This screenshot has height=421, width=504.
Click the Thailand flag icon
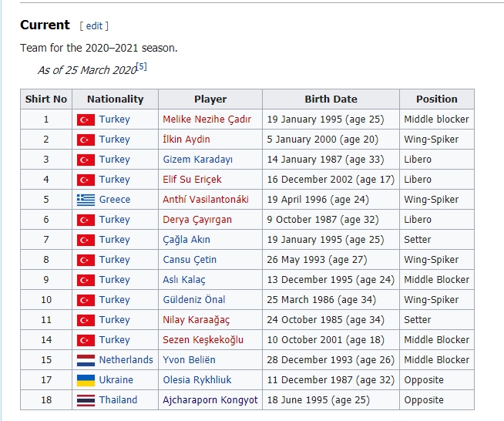86,400
